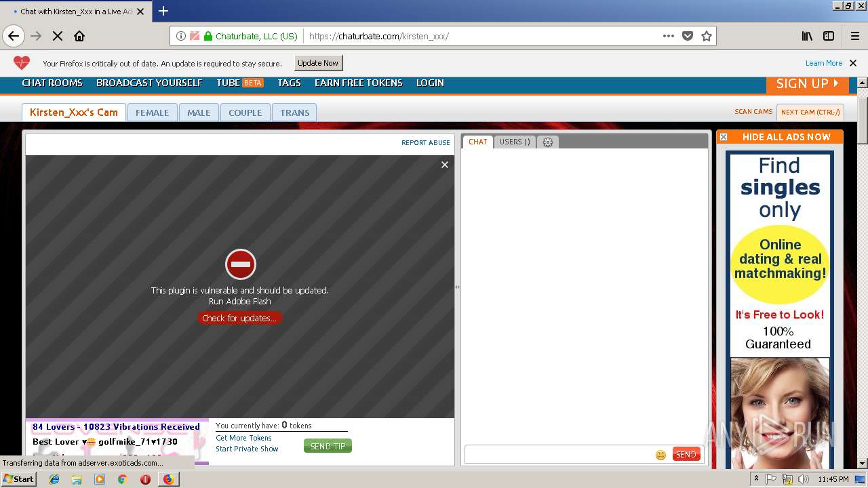868x488 pixels.
Task: Close the Flash plugin warning overlay
Action: pyautogui.click(x=445, y=165)
